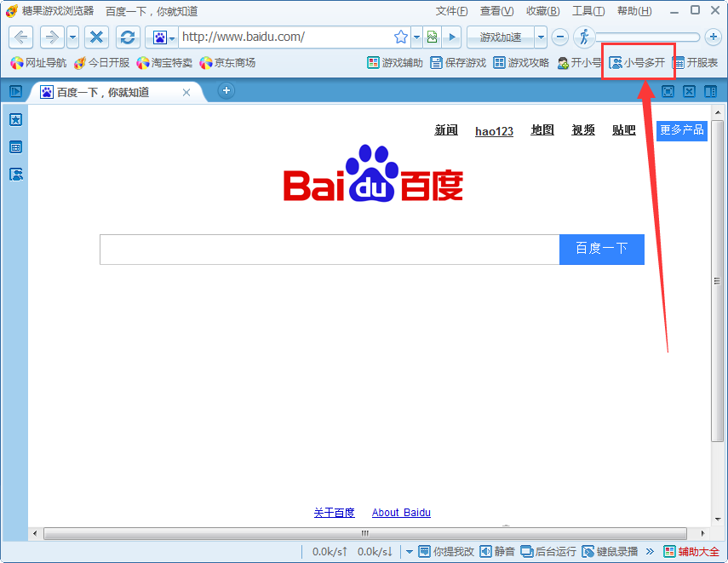Toggle the sidebar panel icon left of tabs
This screenshot has height=563, width=728.
[16, 91]
